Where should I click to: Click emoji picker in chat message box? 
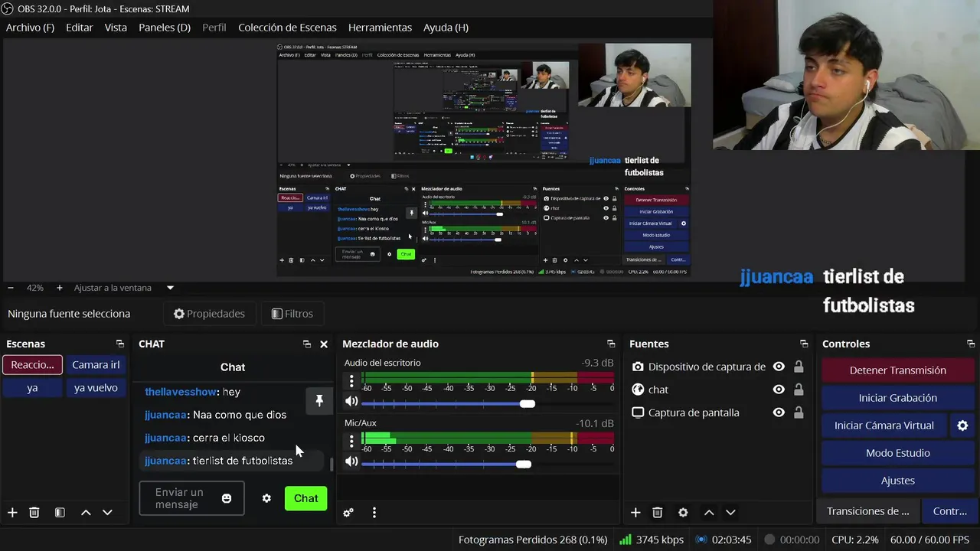pyautogui.click(x=227, y=498)
